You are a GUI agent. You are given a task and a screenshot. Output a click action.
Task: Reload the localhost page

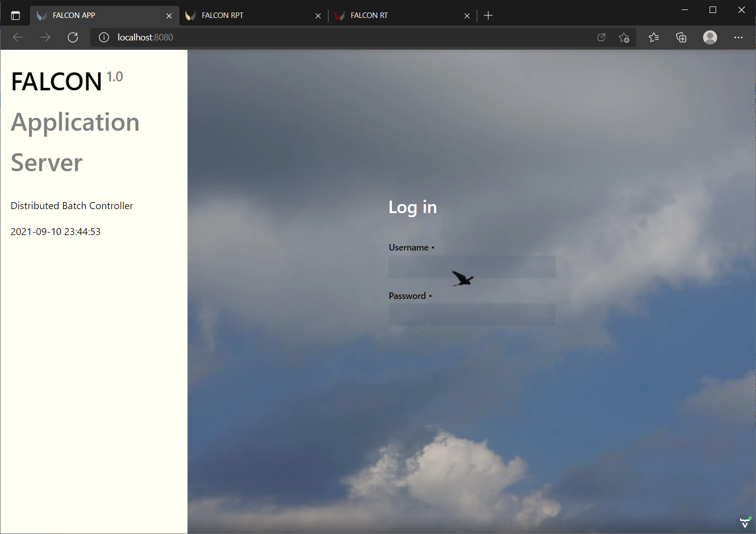pos(73,37)
